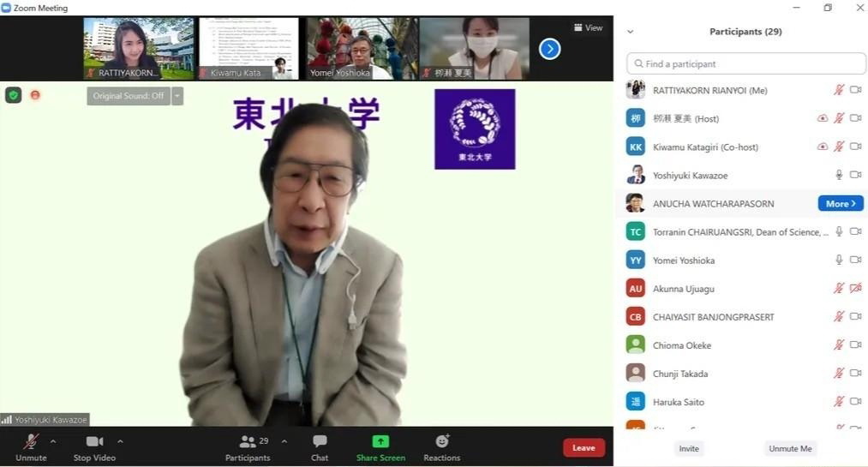Screen dimensions: 868x467
Task: Expand audio options caret beside Unmute
Action: coord(53,441)
